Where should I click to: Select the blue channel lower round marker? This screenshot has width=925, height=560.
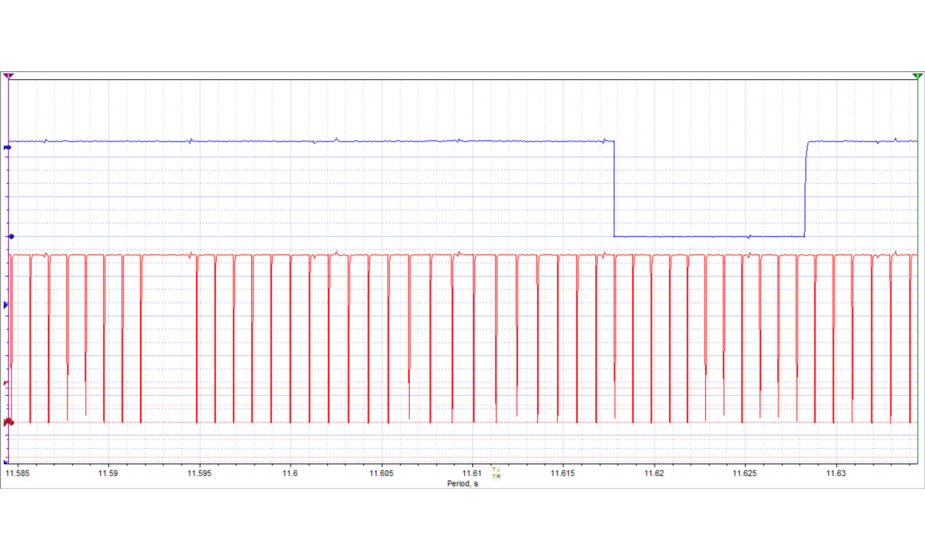point(8,236)
